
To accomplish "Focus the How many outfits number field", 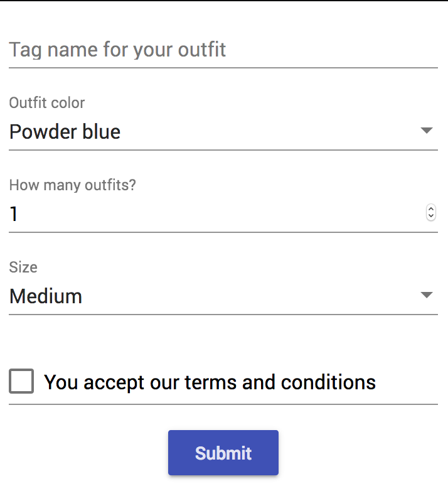I will [223, 213].
